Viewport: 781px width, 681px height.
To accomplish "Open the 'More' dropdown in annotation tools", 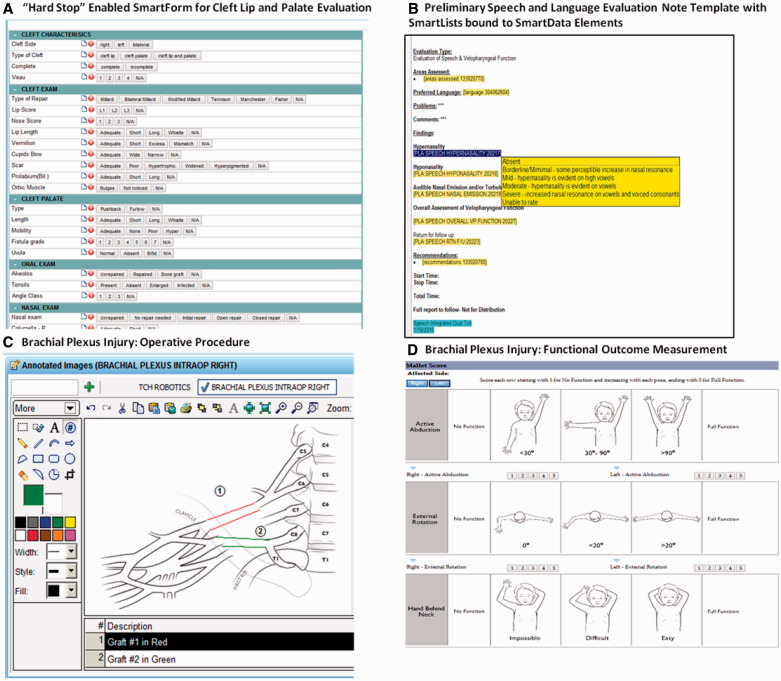I will coord(71,409).
